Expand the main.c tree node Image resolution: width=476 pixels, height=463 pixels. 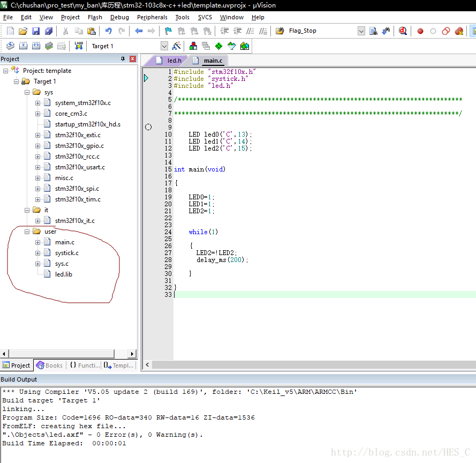coord(38,242)
